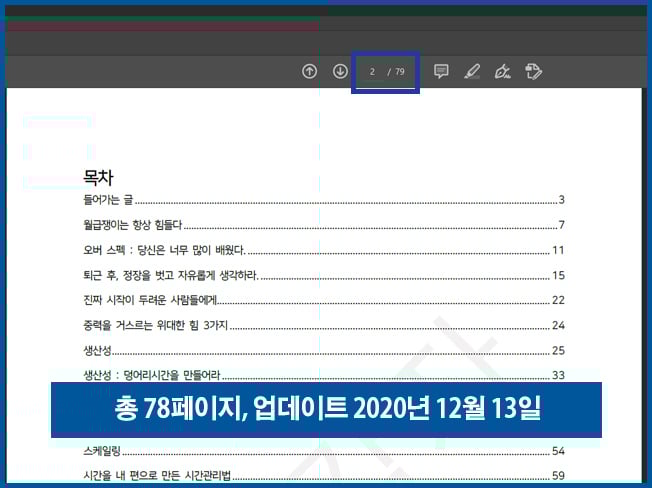The width and height of the screenshot is (652, 488).
Task: Click the current page number field showing 2
Action: coord(372,72)
